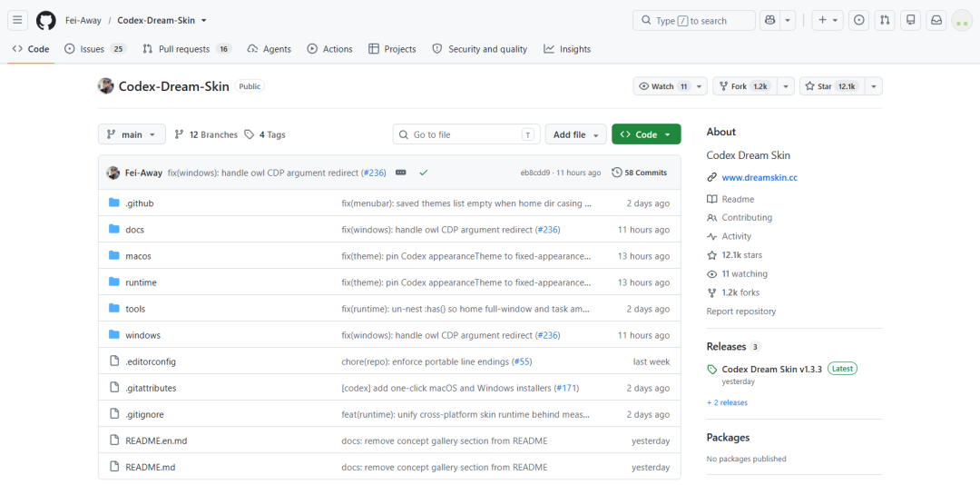Open the eb8cdd9 commit hash
This screenshot has width=980, height=485.
(x=535, y=173)
